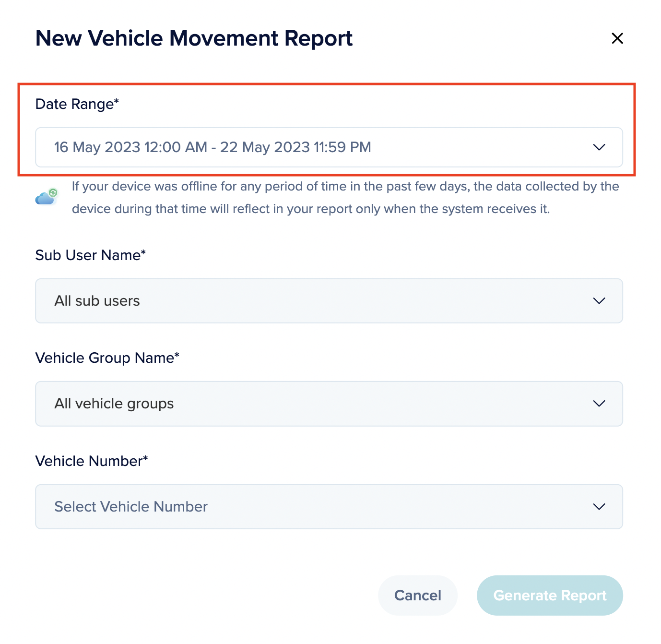This screenshot has height=644, width=661.
Task: Click the 'Vehicle Number' label
Action: (91, 461)
